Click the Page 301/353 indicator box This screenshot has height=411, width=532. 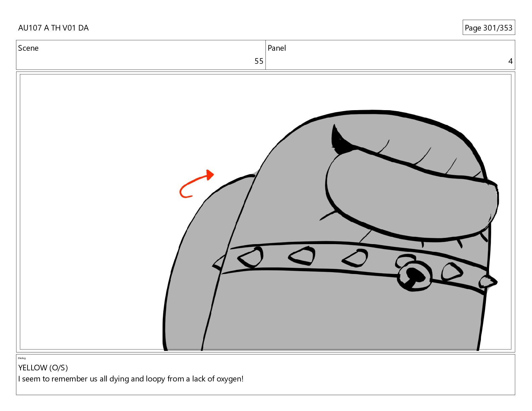(488, 28)
